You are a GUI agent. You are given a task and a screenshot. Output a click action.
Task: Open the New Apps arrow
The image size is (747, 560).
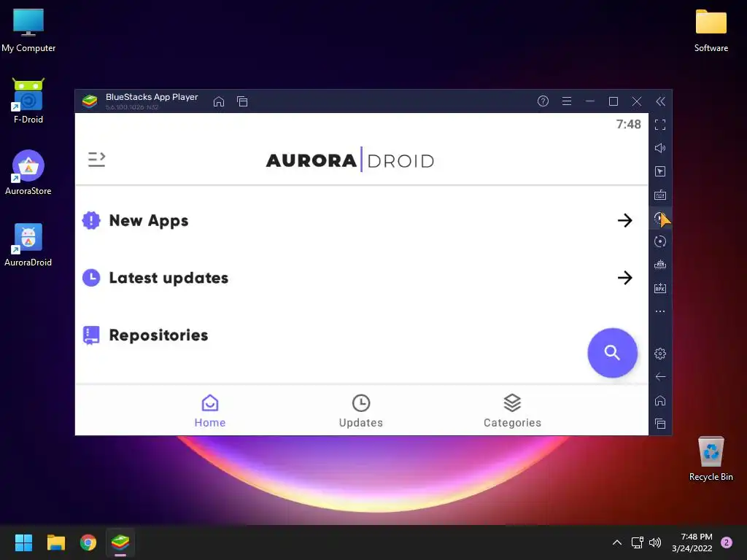pos(624,220)
